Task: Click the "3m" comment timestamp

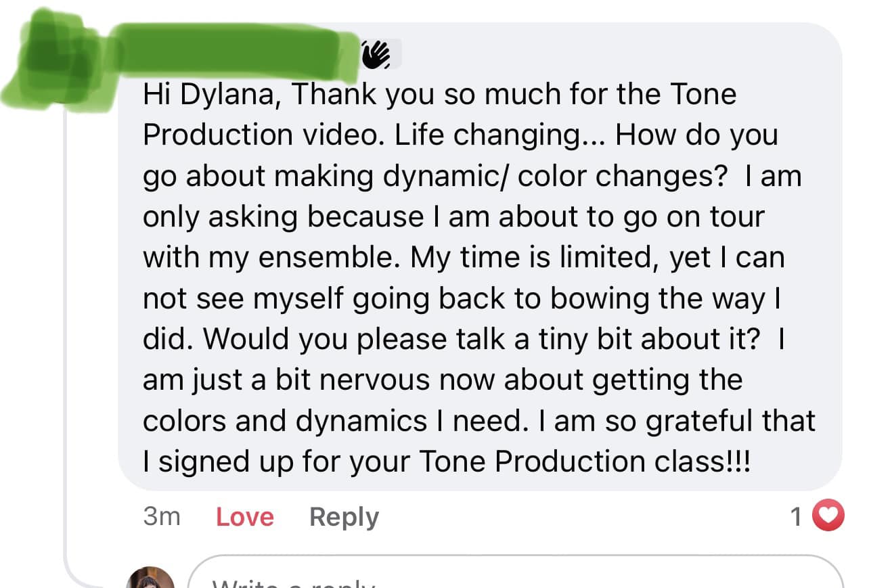Action: coord(162,517)
